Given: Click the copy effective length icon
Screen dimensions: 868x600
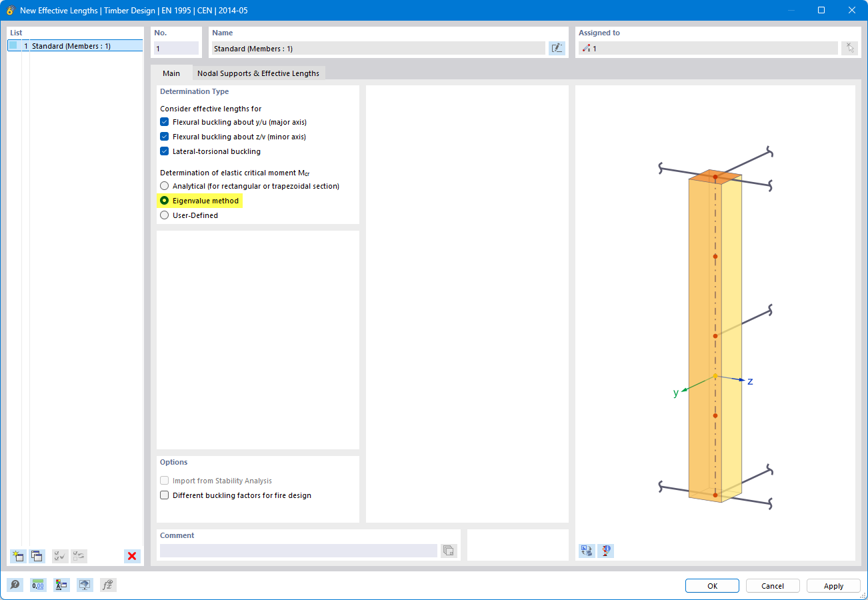Looking at the screenshot, I should [37, 556].
